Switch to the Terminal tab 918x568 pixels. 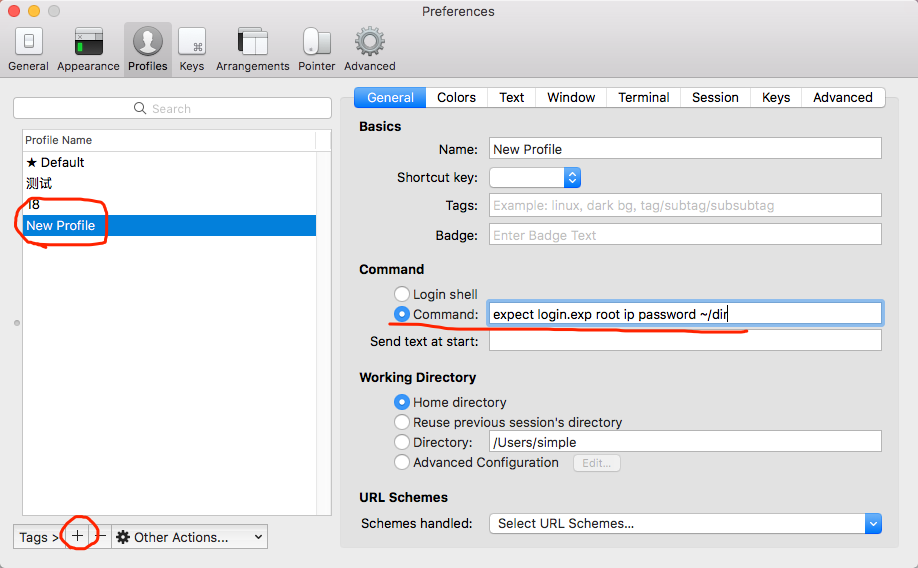click(644, 98)
